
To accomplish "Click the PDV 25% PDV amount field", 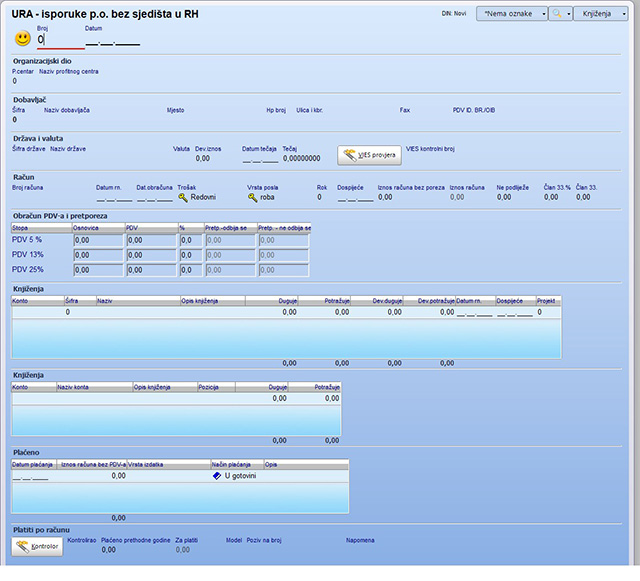I will (x=151, y=270).
